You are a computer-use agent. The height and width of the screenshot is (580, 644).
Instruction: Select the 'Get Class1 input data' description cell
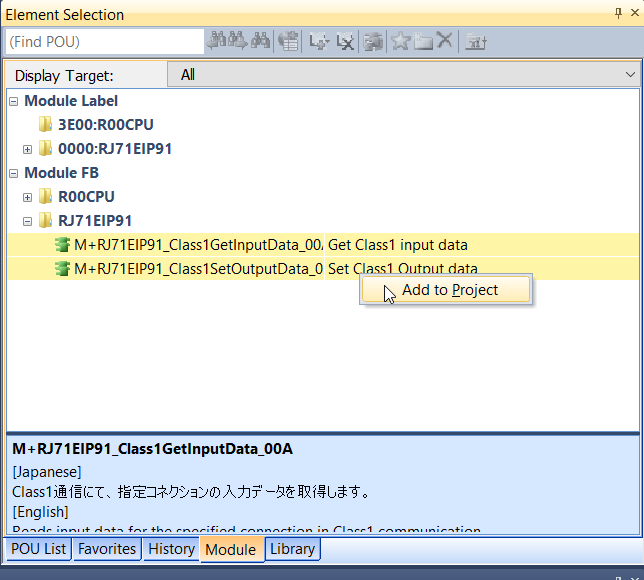coord(481,245)
